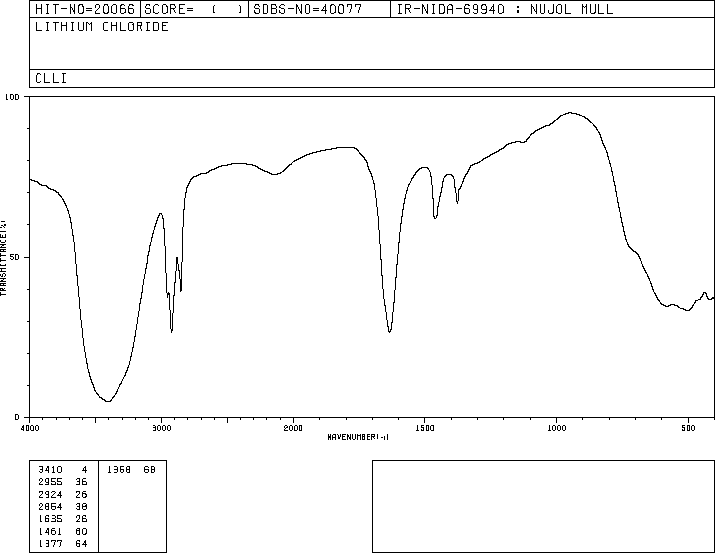Viewport: 715px width, 553px height.
Task: Select the 2854 peak table row
Action: [63, 506]
